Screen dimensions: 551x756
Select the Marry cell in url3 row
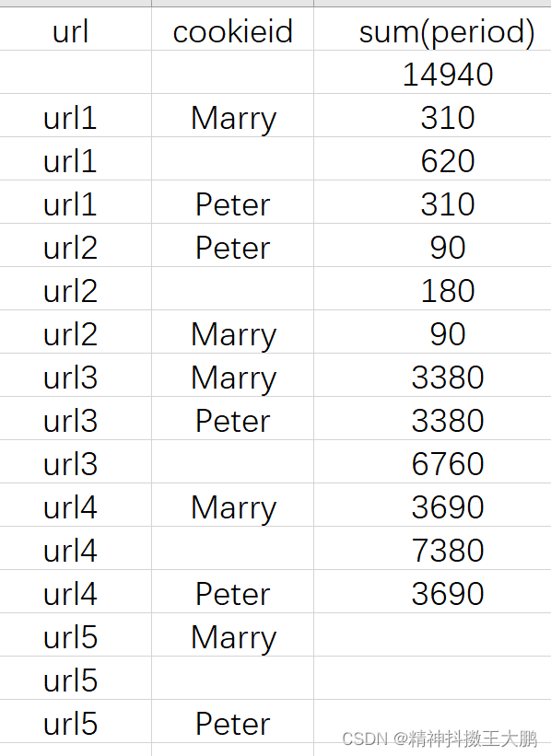click(x=232, y=375)
